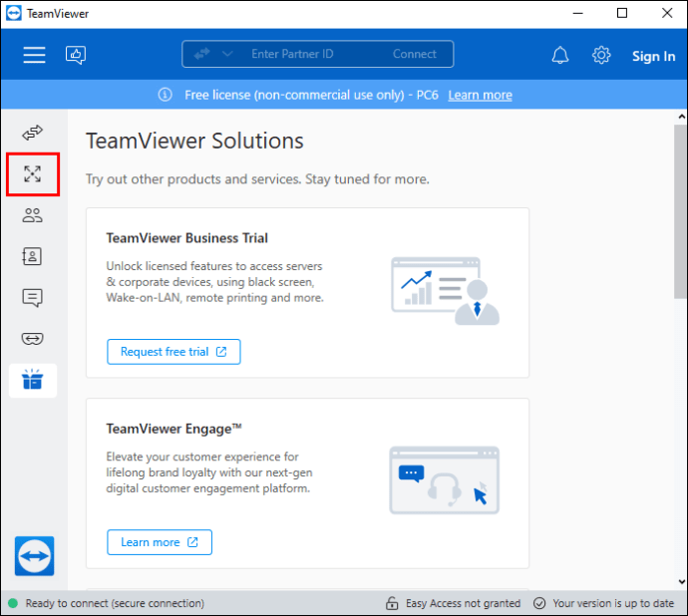Open the hamburger main menu
688x616 pixels.
pyautogui.click(x=35, y=56)
